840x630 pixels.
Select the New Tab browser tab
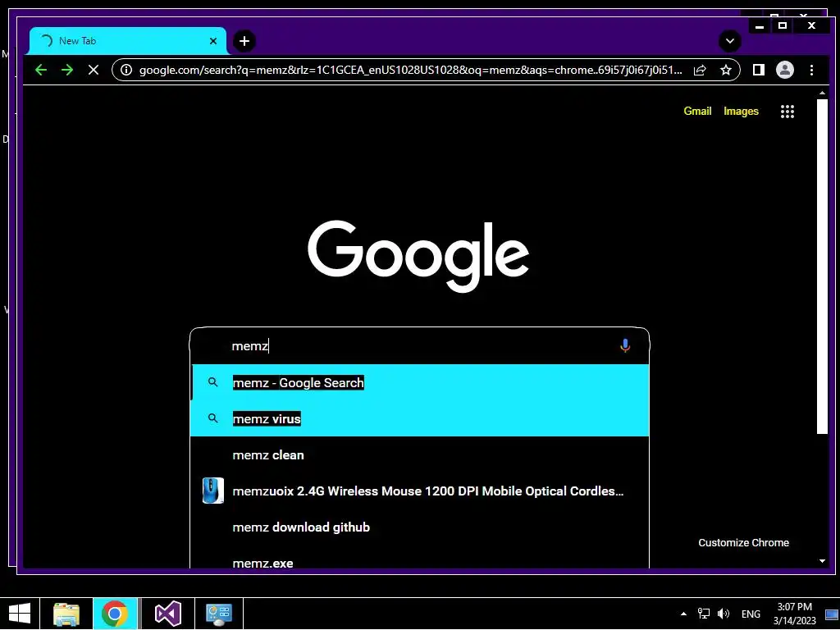pyautogui.click(x=127, y=41)
